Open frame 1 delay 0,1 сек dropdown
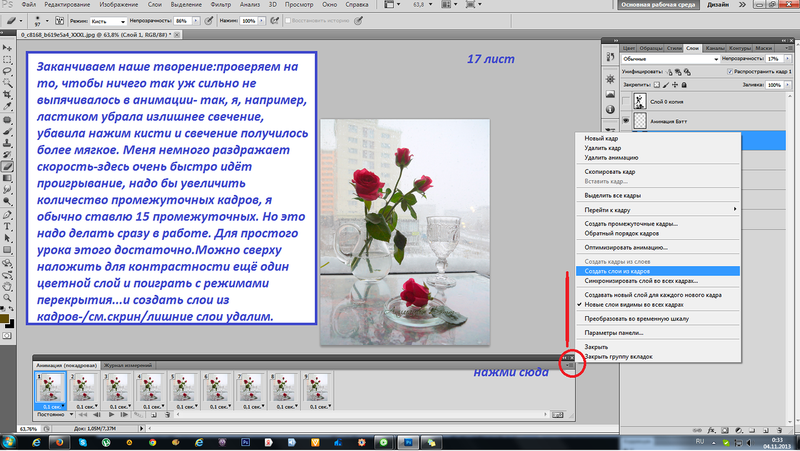The width and height of the screenshot is (800, 451). coord(53,407)
